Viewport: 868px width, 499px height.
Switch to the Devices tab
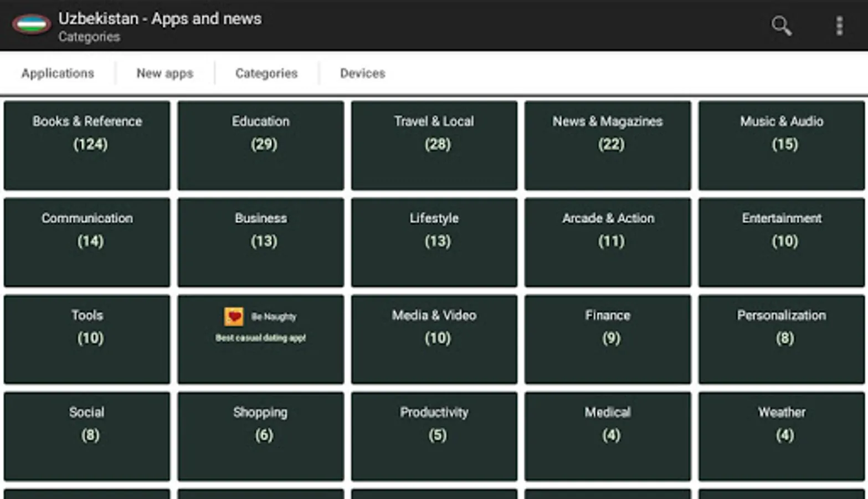[362, 73]
